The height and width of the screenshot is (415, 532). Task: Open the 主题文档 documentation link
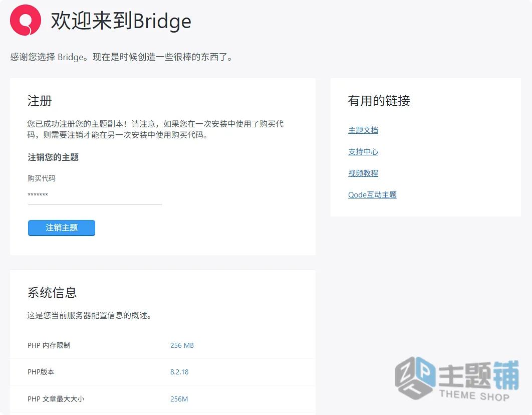(x=363, y=130)
